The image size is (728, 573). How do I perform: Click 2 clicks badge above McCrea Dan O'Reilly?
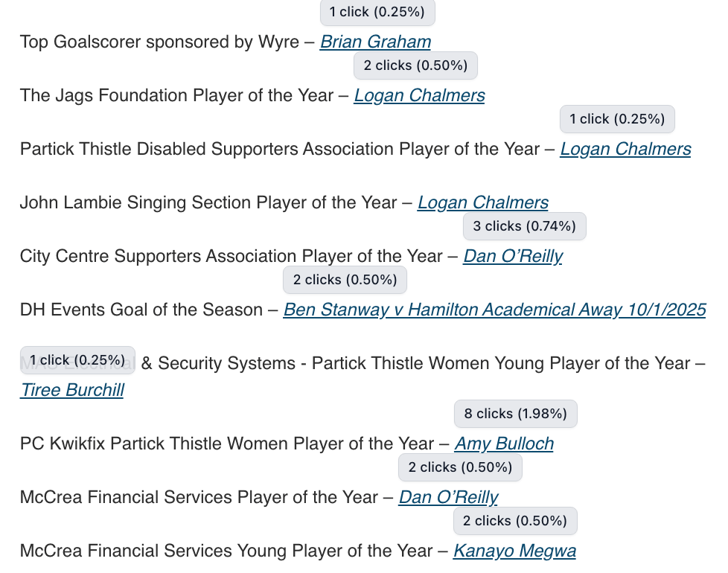click(x=460, y=467)
